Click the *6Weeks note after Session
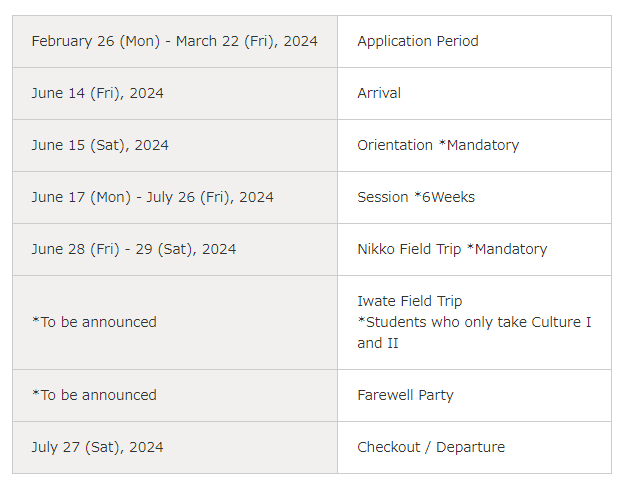Image resolution: width=620 pixels, height=484 pixels. click(444, 197)
